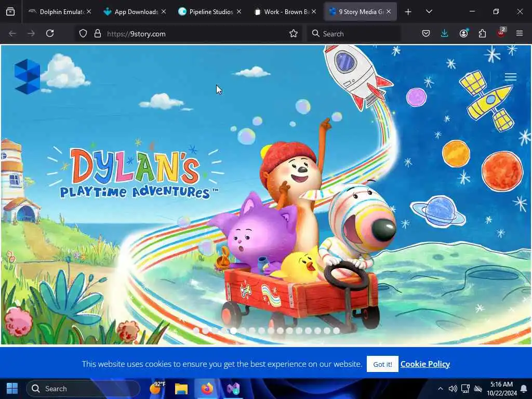Viewport: 532px width, 399px height.
Task: Switch to the Dolphin Emulator tab
Action: pos(60,11)
